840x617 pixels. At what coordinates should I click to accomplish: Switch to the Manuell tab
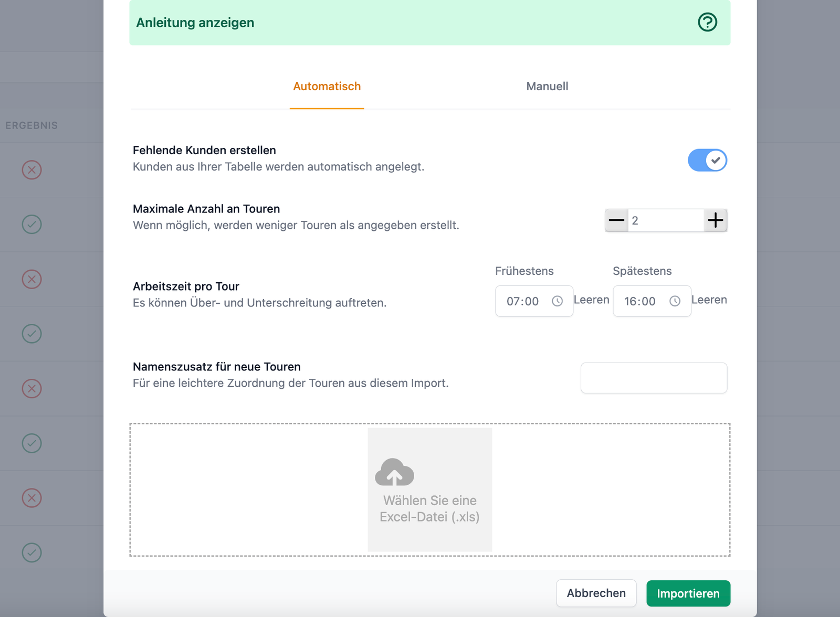[547, 87]
